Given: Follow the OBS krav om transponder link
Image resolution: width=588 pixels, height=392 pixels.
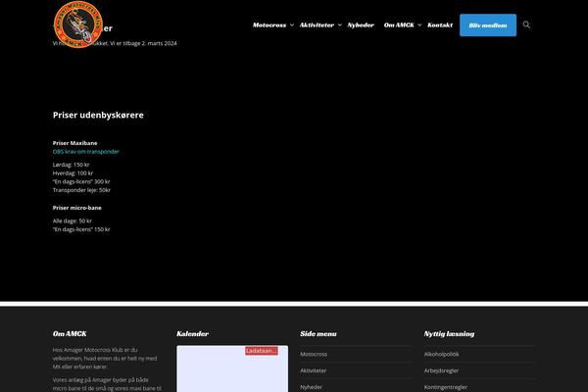Looking at the screenshot, I should [86, 152].
